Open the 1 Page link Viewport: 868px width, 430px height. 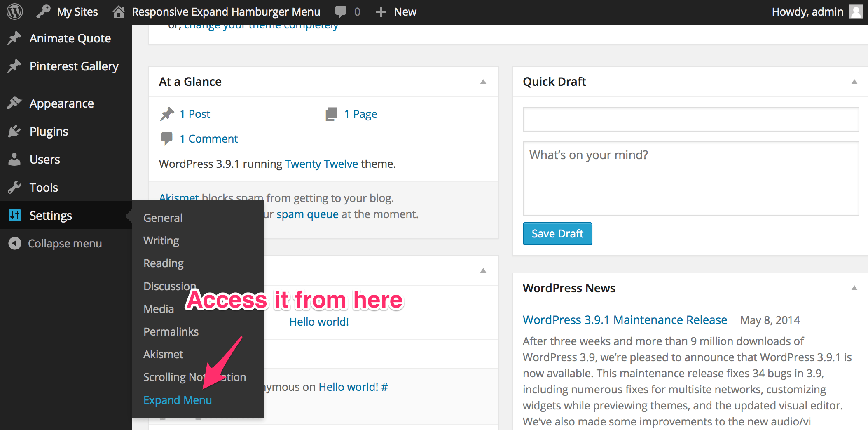361,114
